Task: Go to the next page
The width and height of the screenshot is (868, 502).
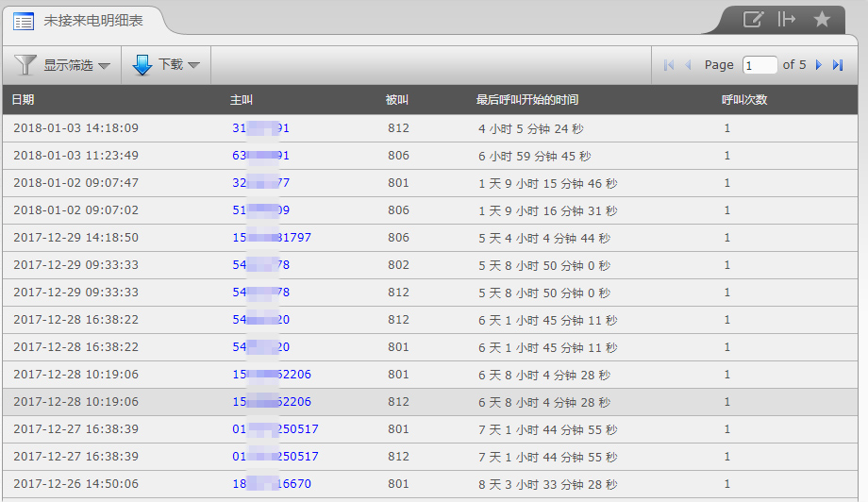Action: click(818, 65)
